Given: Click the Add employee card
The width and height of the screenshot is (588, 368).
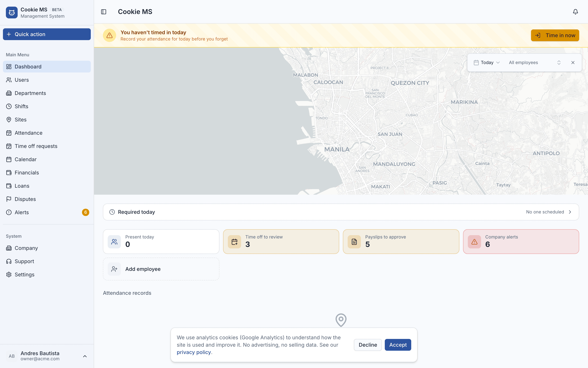Looking at the screenshot, I should pyautogui.click(x=161, y=269).
